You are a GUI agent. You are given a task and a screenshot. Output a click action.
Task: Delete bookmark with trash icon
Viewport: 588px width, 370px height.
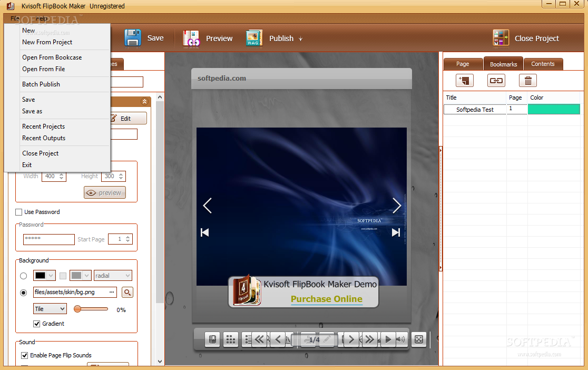click(527, 80)
